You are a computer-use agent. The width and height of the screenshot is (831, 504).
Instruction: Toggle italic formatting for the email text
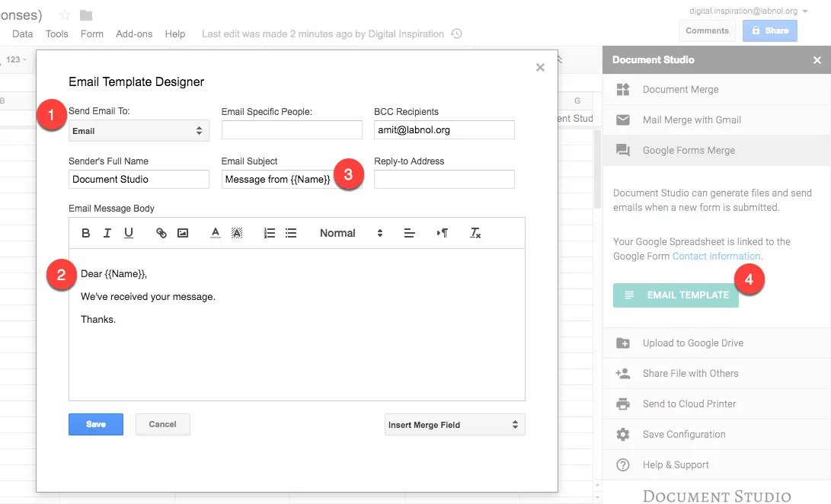[107, 233]
